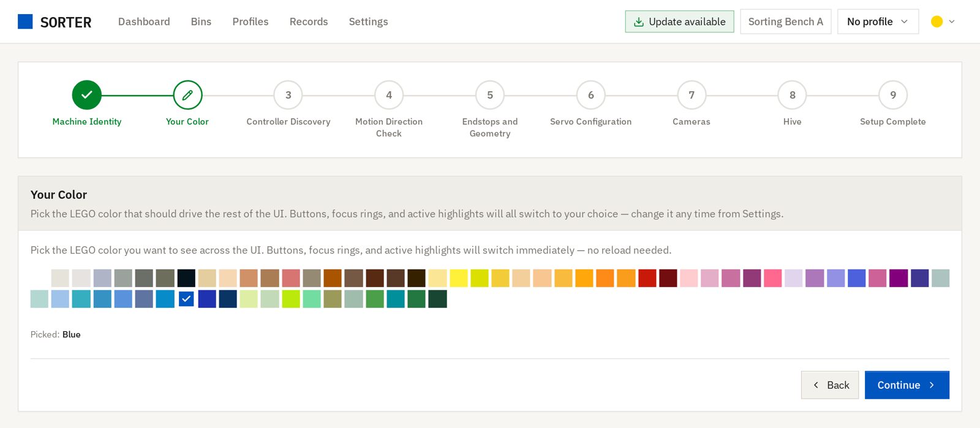This screenshot has height=428, width=980.
Task: Open the Dashboard nav item
Action: (x=144, y=21)
